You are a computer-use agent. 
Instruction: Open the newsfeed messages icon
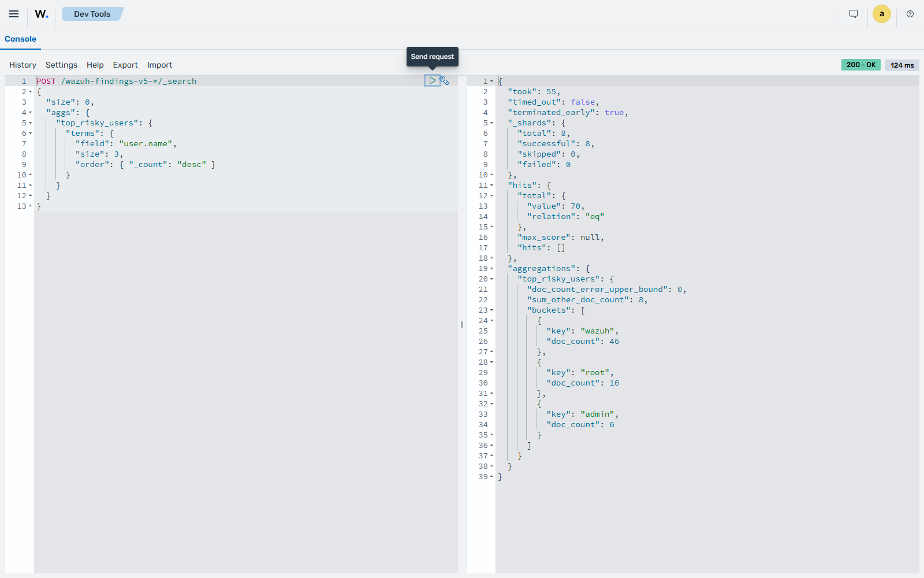pyautogui.click(x=854, y=14)
